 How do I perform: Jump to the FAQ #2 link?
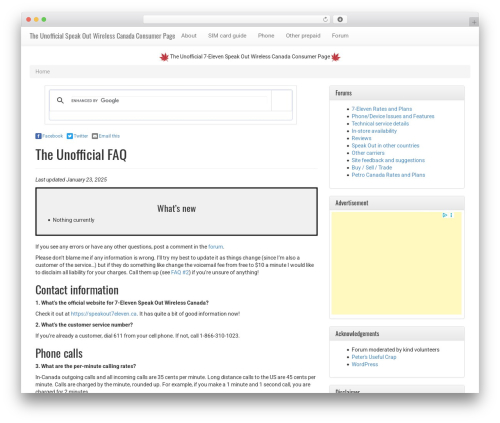tap(180, 272)
